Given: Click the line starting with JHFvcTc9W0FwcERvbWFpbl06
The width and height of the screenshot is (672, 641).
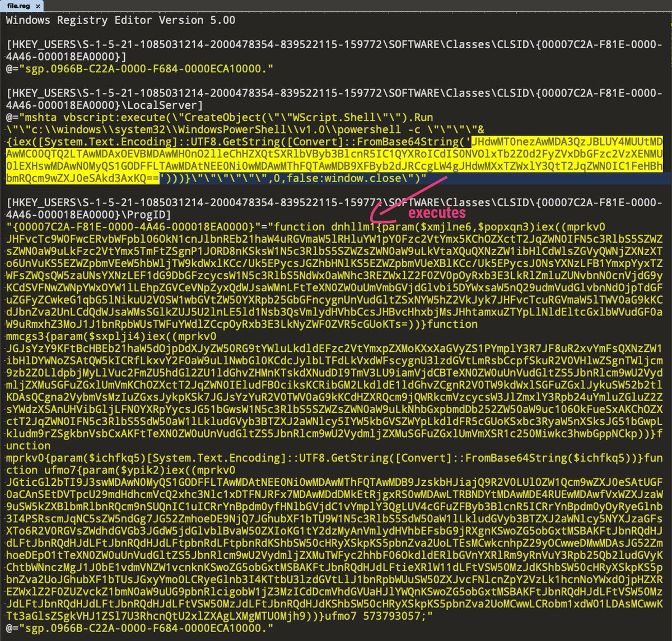Looking at the screenshot, I should (335, 239).
